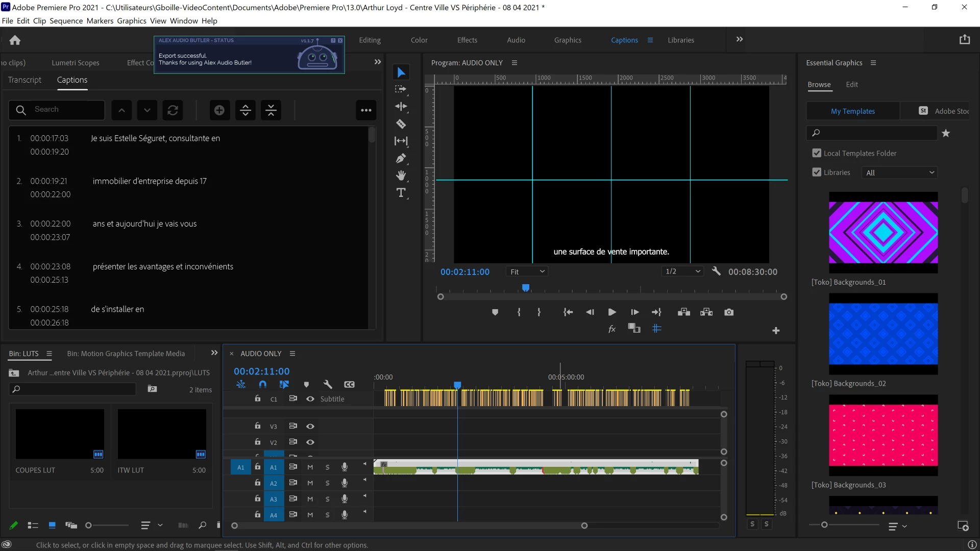Select the Hand tool
This screenshot has height=551, width=980.
(401, 176)
